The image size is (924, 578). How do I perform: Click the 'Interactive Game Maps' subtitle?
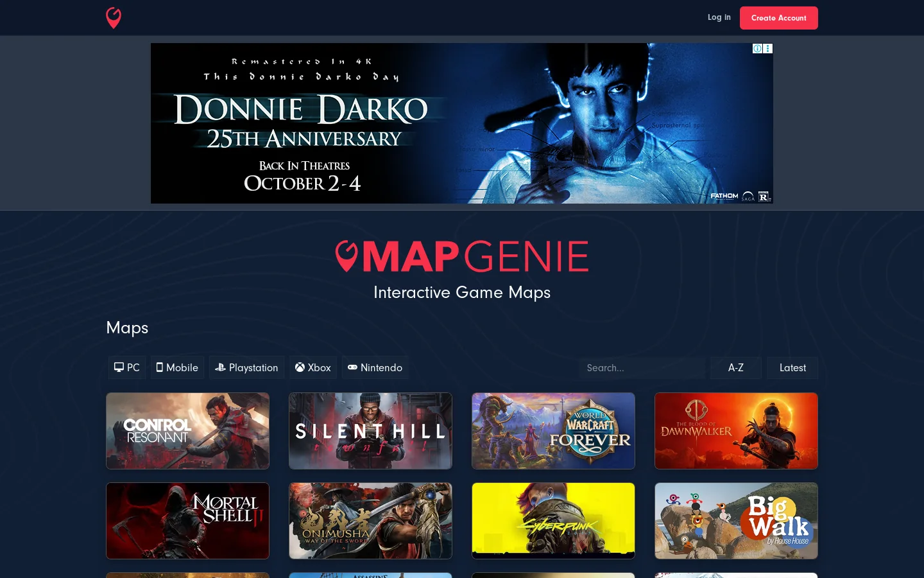(462, 293)
